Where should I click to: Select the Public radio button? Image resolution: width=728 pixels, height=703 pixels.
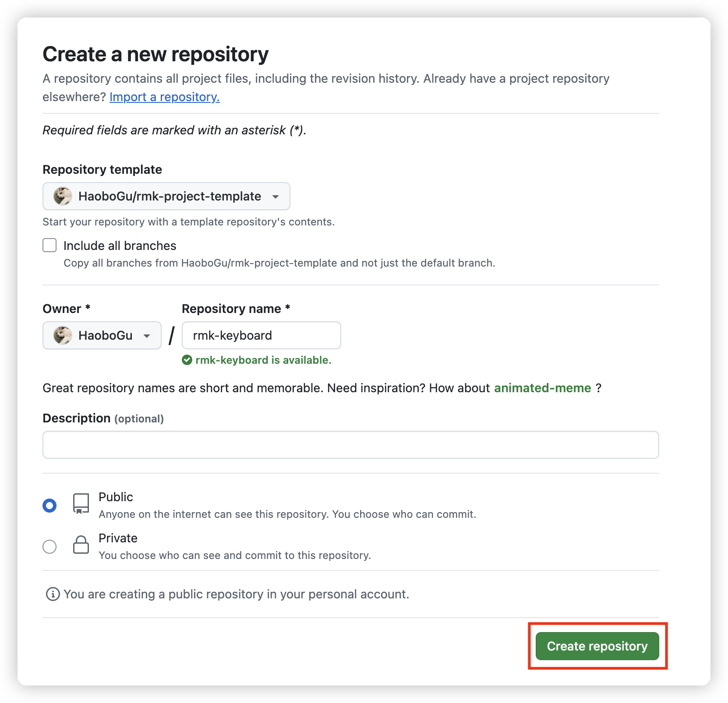click(49, 505)
